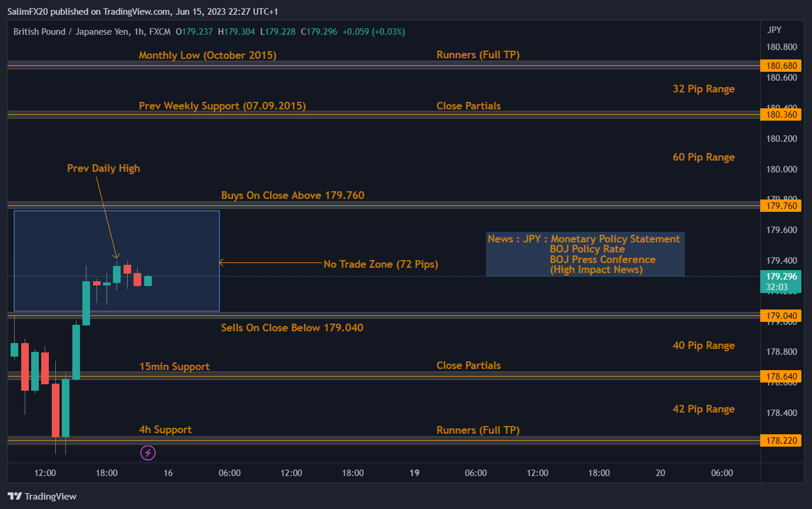Image resolution: width=812 pixels, height=509 pixels.
Task: Select the 'Sells On Close Below 179.040' annotation
Action: click(x=292, y=328)
